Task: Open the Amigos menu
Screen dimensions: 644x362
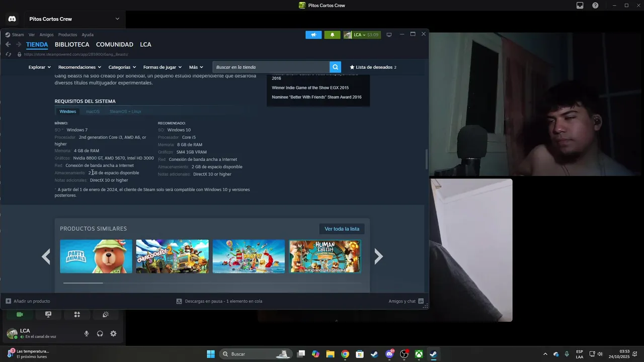Action: [46, 35]
